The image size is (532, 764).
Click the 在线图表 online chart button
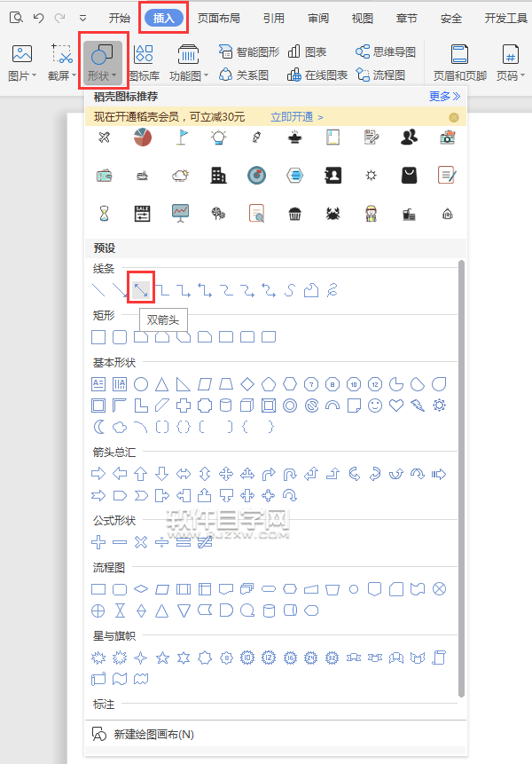[317, 75]
